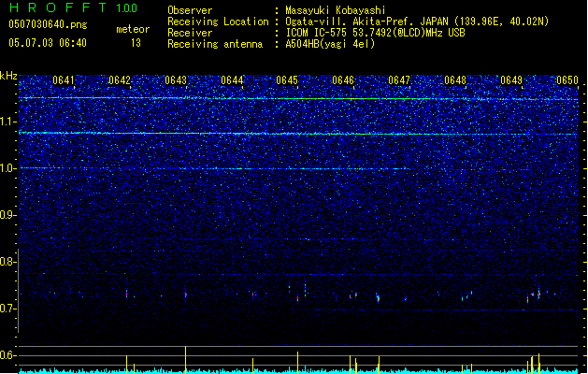Pick the 0647 time marker
This screenshot has width=588, height=374.
[x=399, y=81]
